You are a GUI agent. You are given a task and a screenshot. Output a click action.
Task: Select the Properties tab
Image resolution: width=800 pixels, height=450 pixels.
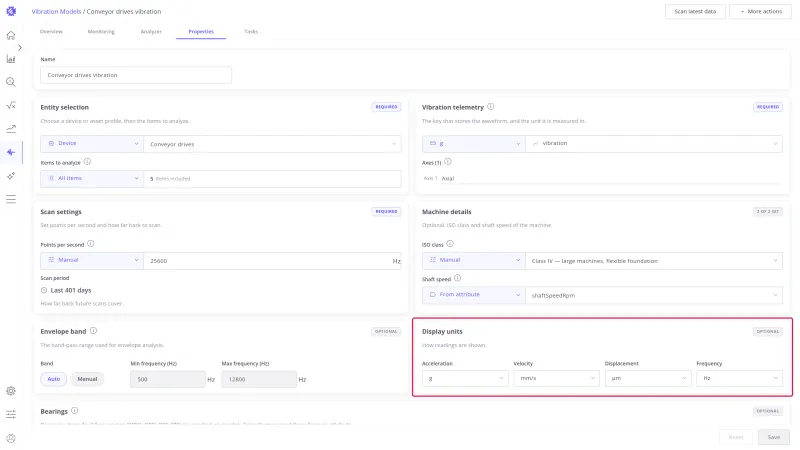pos(201,32)
